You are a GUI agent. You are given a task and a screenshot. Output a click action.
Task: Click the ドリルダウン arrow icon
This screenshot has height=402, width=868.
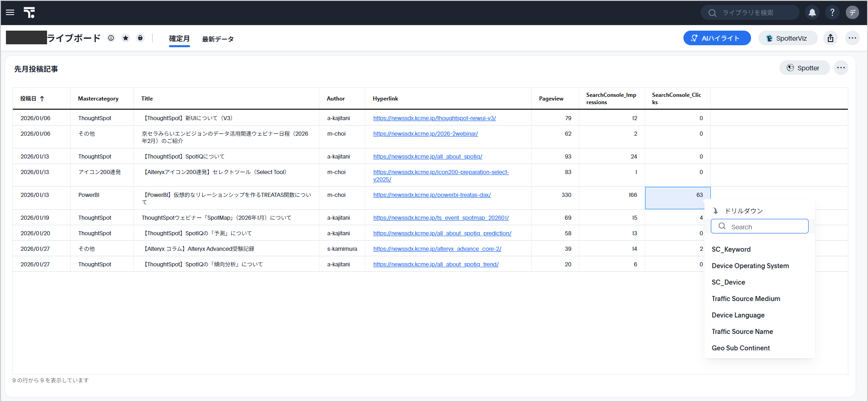[715, 211]
